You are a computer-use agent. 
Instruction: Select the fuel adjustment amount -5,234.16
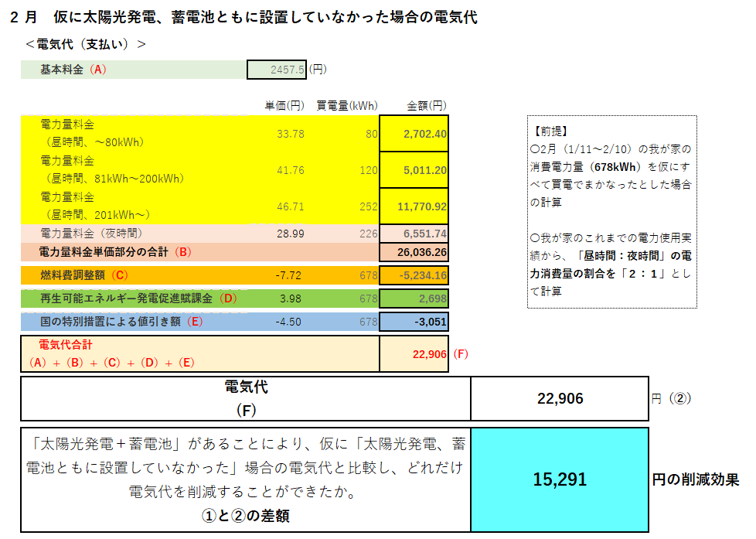(414, 275)
